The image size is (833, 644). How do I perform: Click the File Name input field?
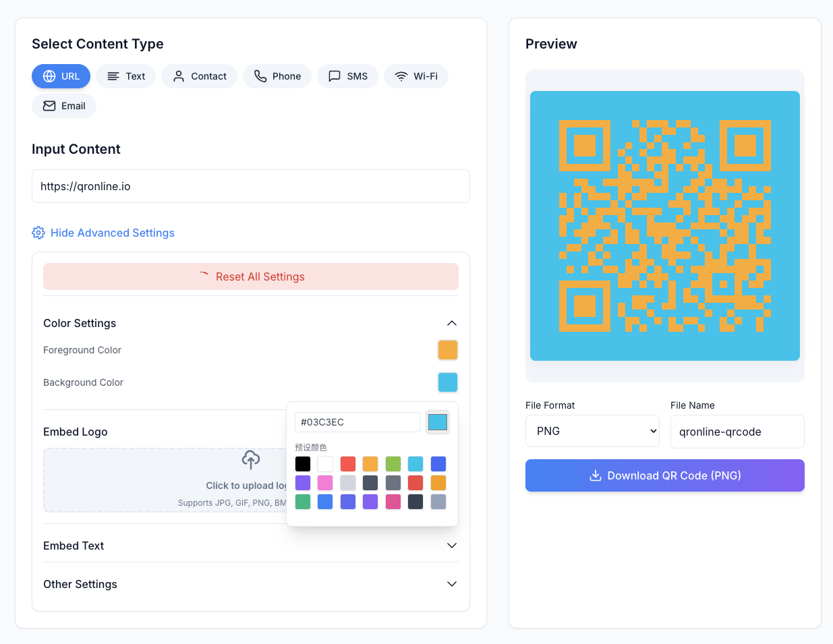pos(737,432)
